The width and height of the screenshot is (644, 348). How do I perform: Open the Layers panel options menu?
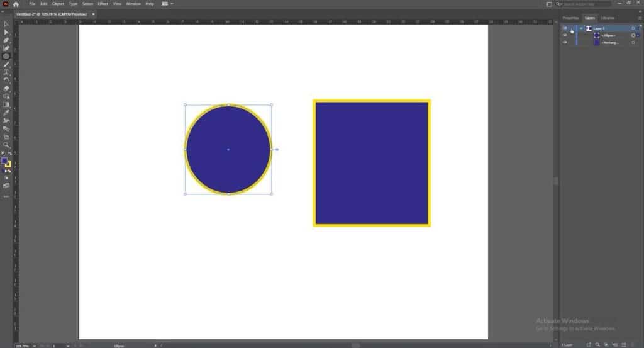click(x=639, y=18)
